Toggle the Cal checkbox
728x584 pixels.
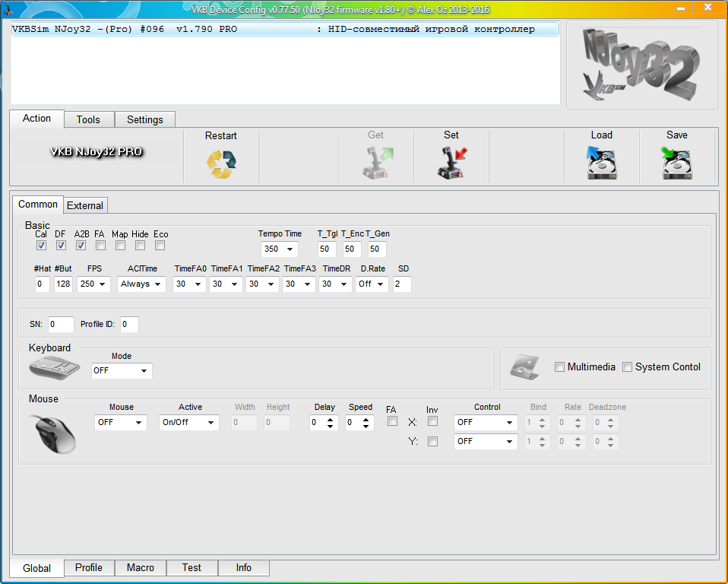point(41,246)
